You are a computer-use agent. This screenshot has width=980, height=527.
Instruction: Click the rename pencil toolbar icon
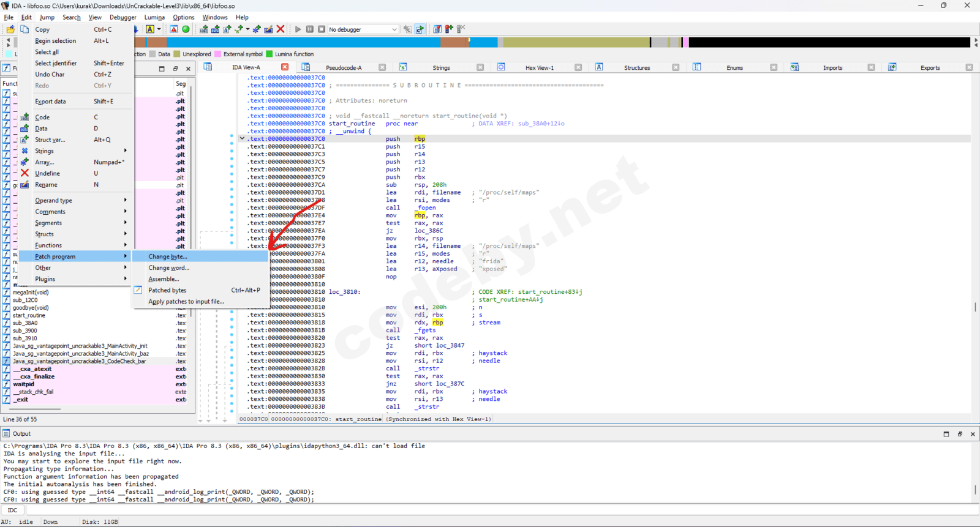(x=268, y=29)
